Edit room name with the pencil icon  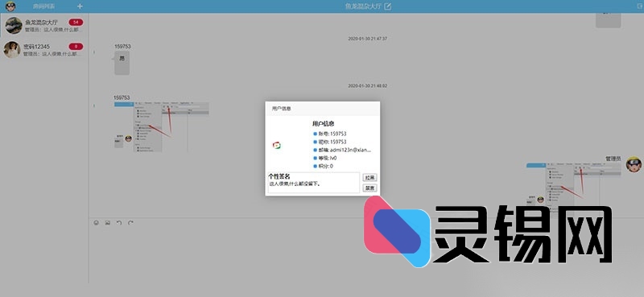click(388, 6)
